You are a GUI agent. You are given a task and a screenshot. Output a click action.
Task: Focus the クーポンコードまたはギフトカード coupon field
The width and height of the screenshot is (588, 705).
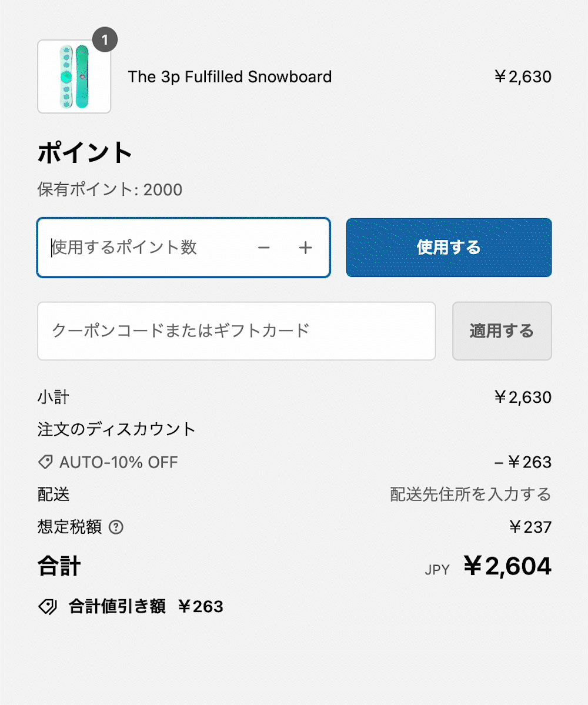(x=236, y=330)
